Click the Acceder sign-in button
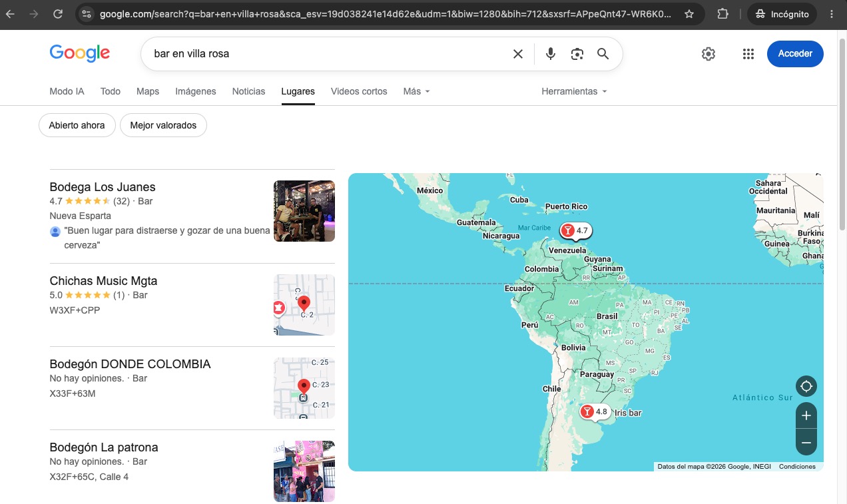 [x=795, y=54]
